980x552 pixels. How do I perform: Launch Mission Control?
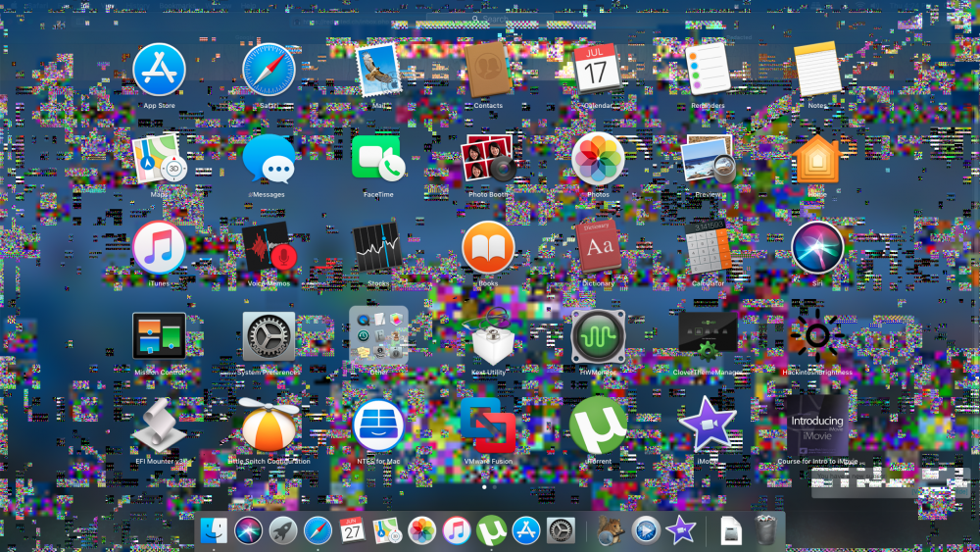coord(159,336)
